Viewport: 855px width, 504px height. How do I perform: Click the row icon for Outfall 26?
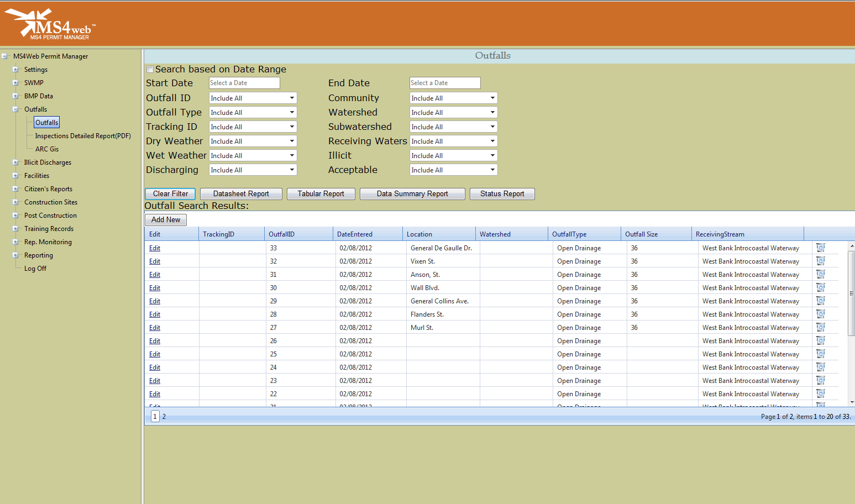point(821,340)
